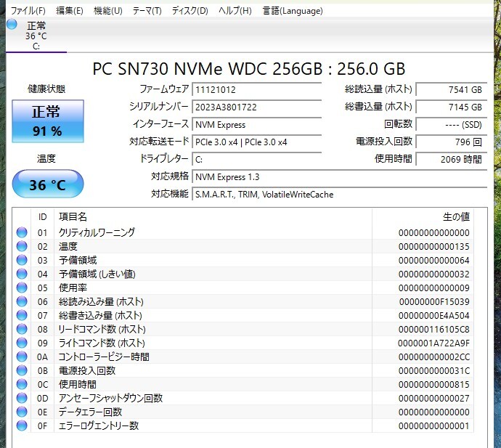Click status orb for コントローラービジー時間 row
This screenshot has width=501, height=448.
coord(22,357)
